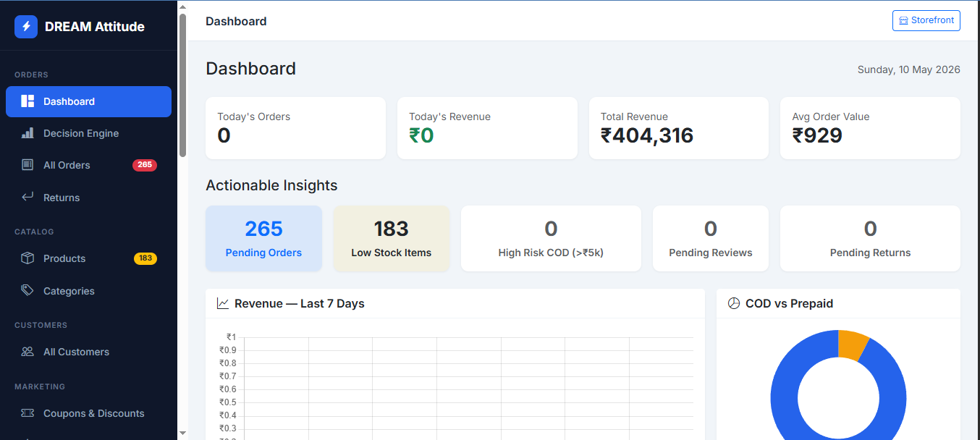Click the sidebar scrollbar thumb

click(183, 85)
